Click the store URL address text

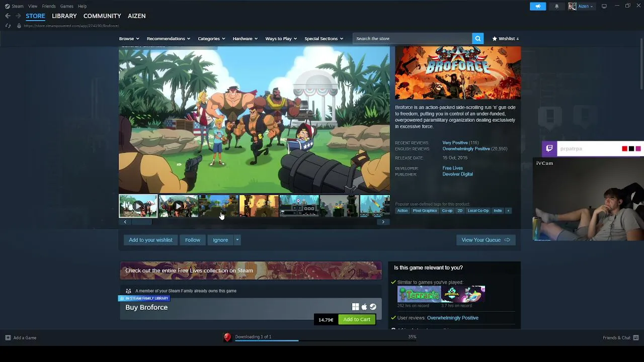[71, 26]
